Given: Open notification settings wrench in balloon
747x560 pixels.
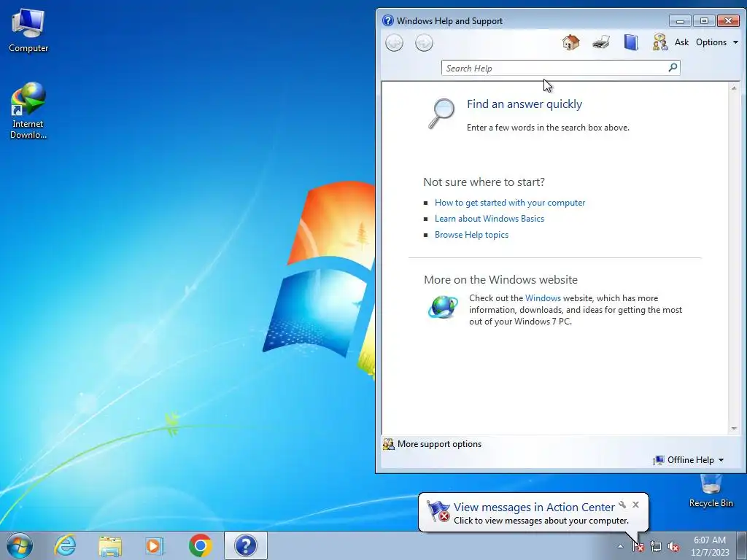Looking at the screenshot, I should [x=622, y=505].
